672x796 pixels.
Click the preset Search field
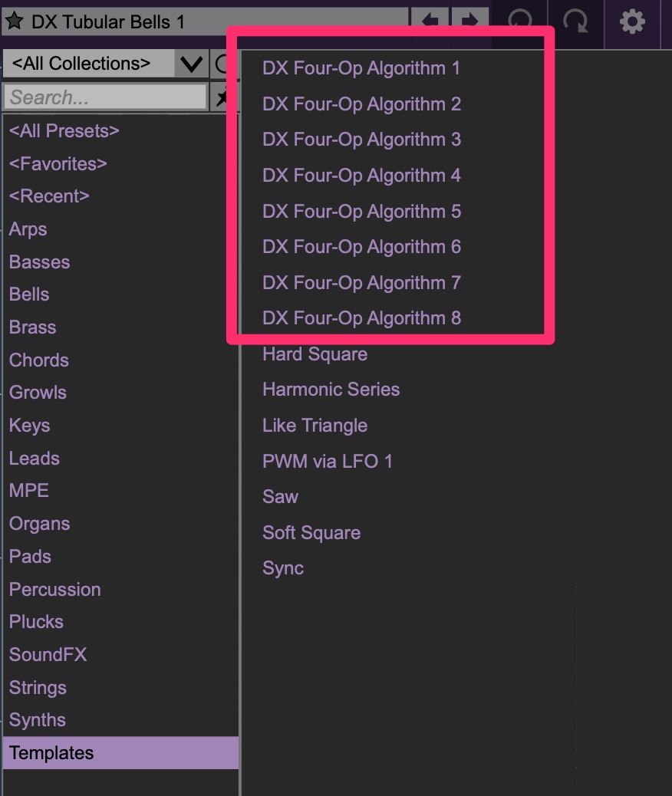click(x=105, y=97)
